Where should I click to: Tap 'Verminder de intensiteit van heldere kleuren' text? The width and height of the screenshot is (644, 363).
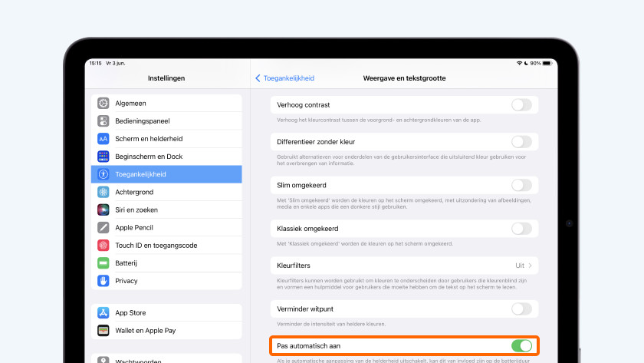click(x=331, y=324)
